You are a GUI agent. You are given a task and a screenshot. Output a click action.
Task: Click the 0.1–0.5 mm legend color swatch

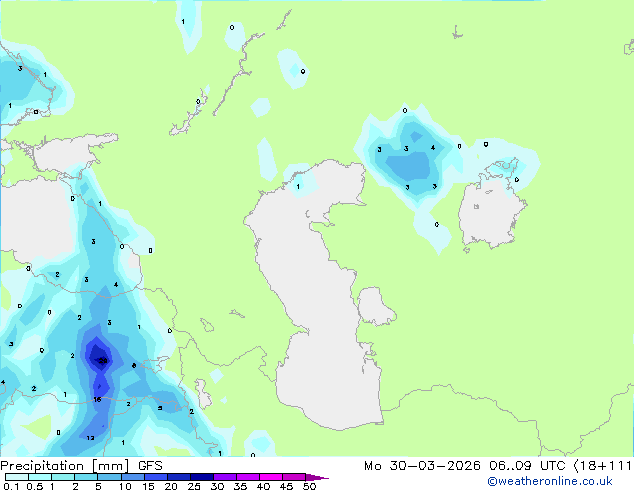[17, 477]
